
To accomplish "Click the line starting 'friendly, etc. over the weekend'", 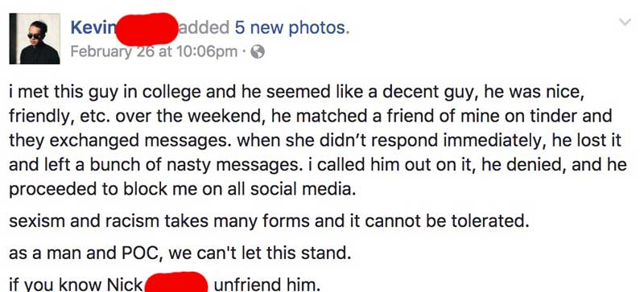I will point(311,116).
